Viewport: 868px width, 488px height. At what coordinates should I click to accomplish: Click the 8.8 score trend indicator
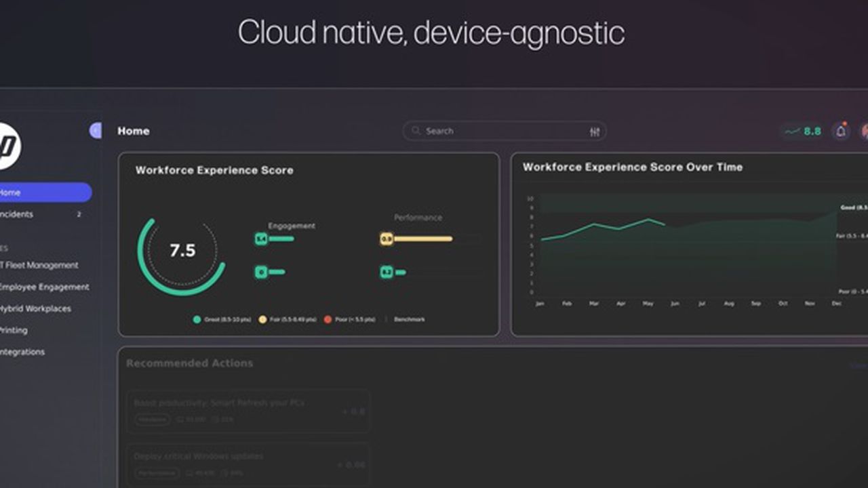(804, 131)
